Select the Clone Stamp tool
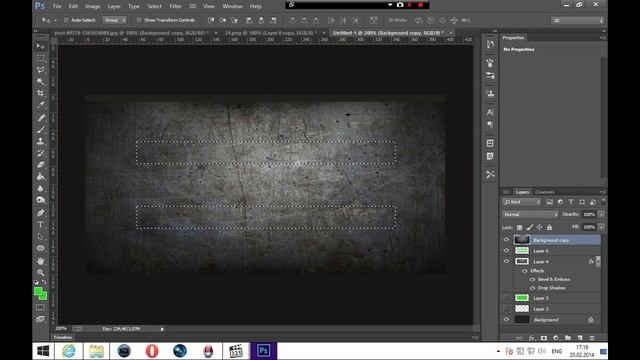This screenshot has height=360, width=640. (40, 142)
